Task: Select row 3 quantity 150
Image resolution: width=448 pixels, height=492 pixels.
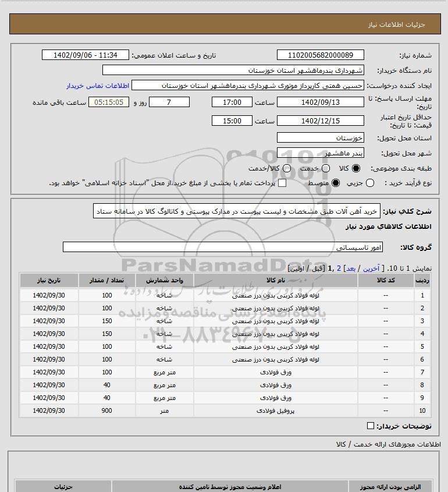Action: pyautogui.click(x=107, y=321)
